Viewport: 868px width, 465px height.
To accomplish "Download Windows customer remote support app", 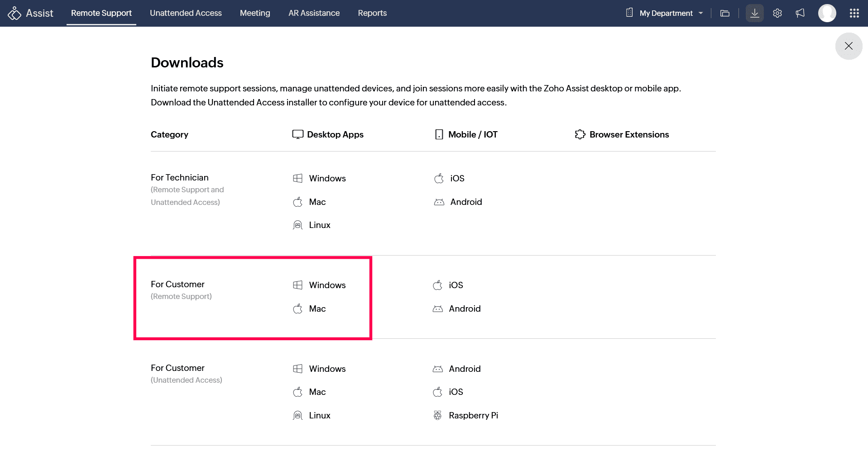I will click(327, 285).
